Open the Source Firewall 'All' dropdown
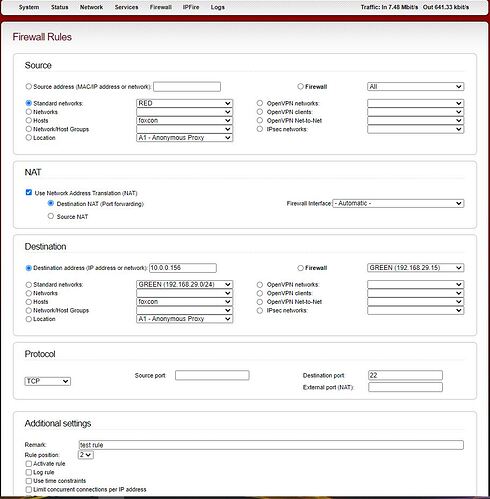This screenshot has width=490, height=499. point(415,87)
